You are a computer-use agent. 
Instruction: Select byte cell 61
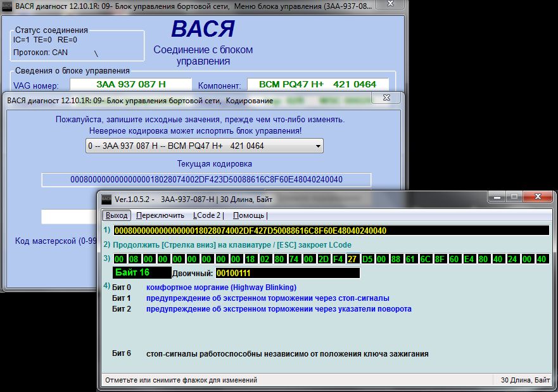pyautogui.click(x=410, y=259)
